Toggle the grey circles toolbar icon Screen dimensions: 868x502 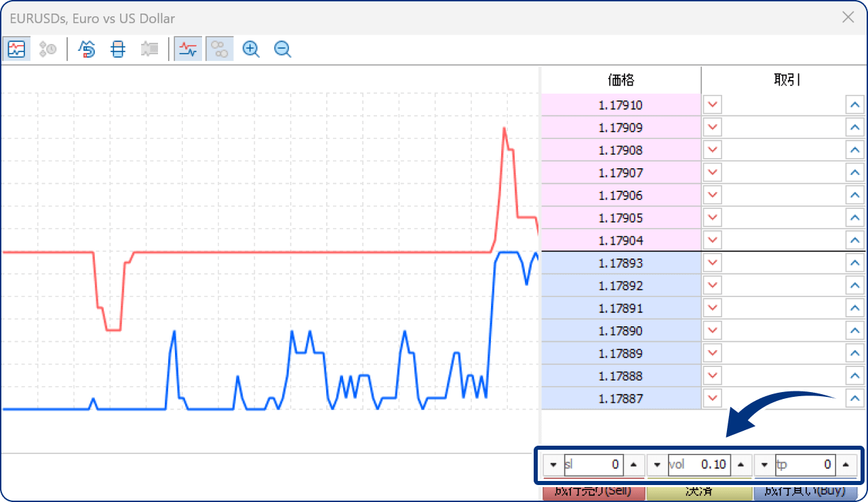220,49
